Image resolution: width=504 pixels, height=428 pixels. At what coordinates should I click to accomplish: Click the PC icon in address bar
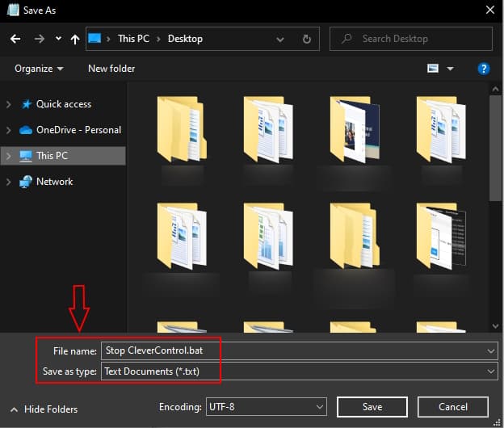[x=94, y=39]
